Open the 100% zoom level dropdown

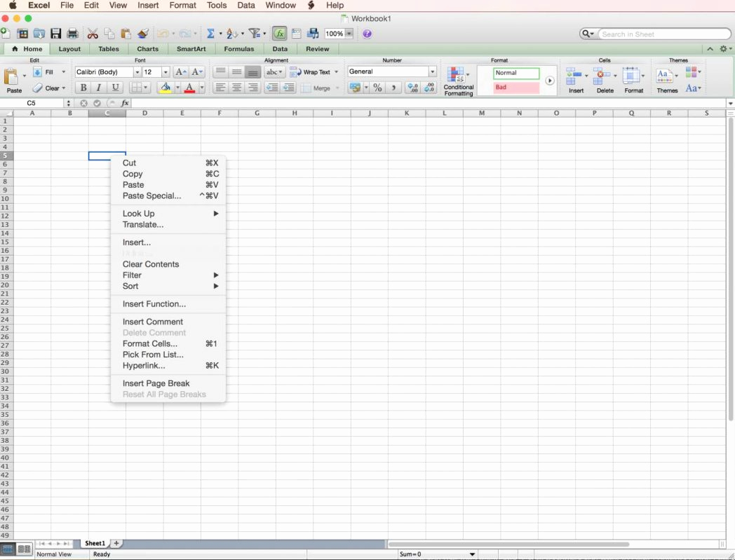(349, 34)
